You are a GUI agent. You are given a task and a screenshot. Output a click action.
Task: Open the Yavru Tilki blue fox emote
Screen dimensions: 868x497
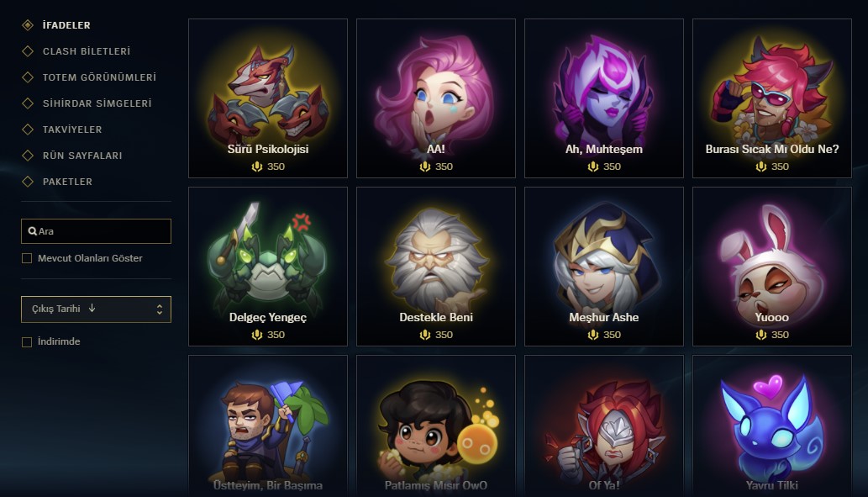(x=771, y=426)
